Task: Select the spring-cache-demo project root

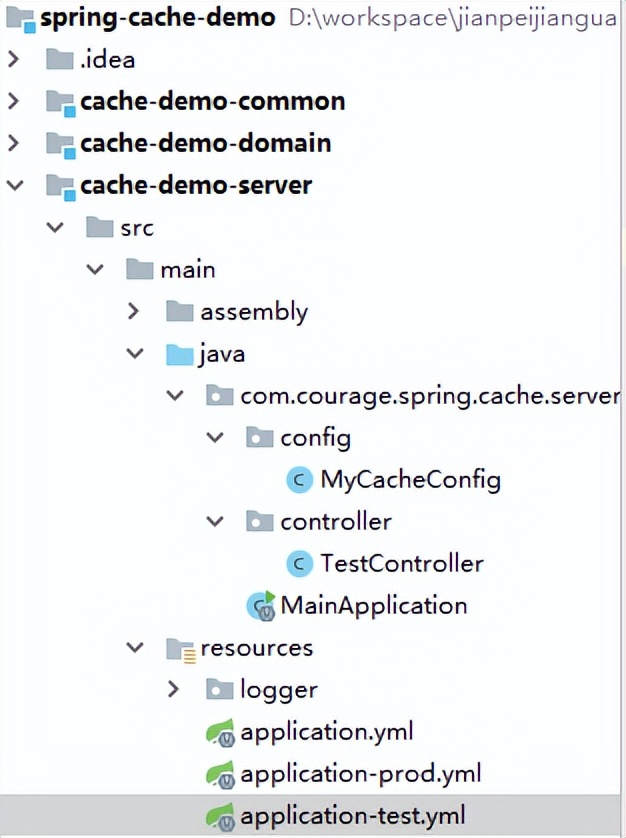Action: [x=157, y=18]
